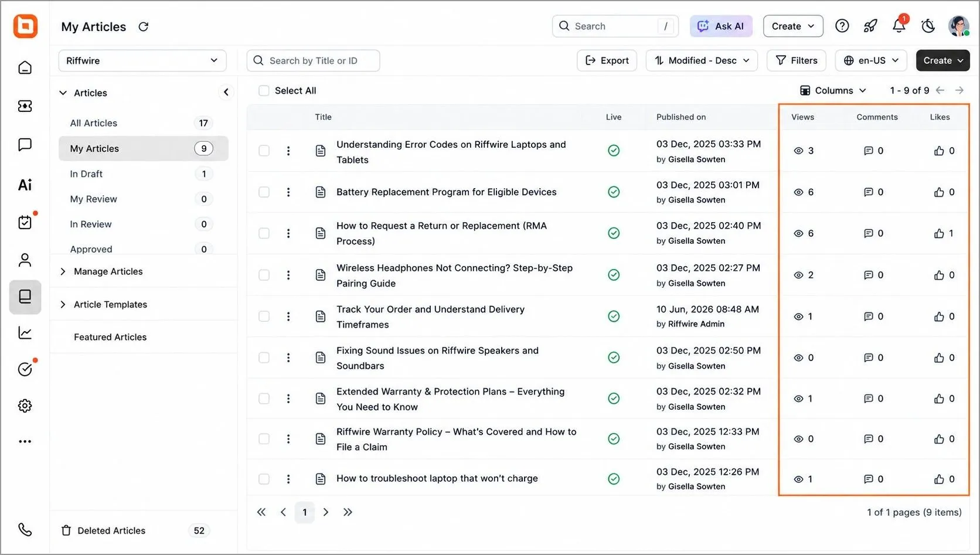Click the Views column header
The width and height of the screenshot is (980, 555).
(802, 117)
